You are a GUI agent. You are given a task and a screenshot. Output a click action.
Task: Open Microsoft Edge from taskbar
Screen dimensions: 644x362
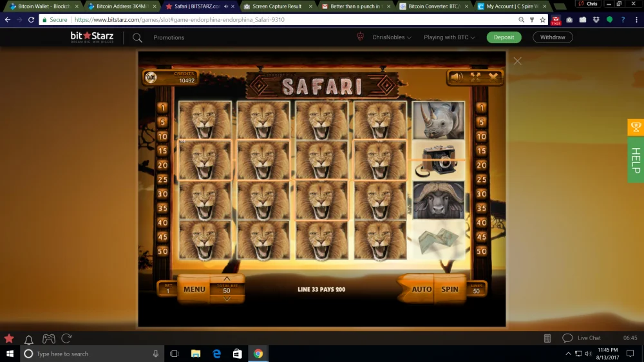pyautogui.click(x=217, y=354)
